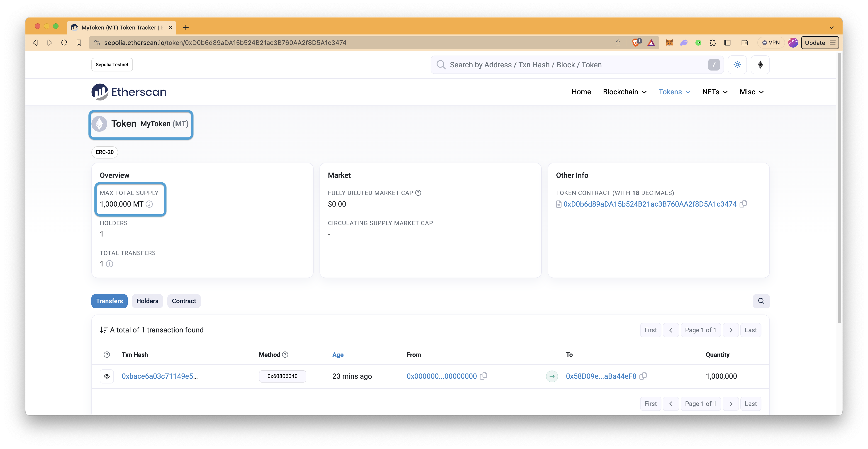Open the purple Phantom extension icon
This screenshot has height=449, width=868.
coord(684,42)
